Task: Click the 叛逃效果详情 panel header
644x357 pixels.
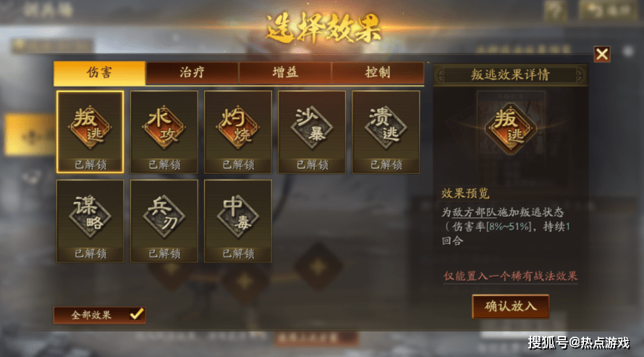Action: [510, 75]
